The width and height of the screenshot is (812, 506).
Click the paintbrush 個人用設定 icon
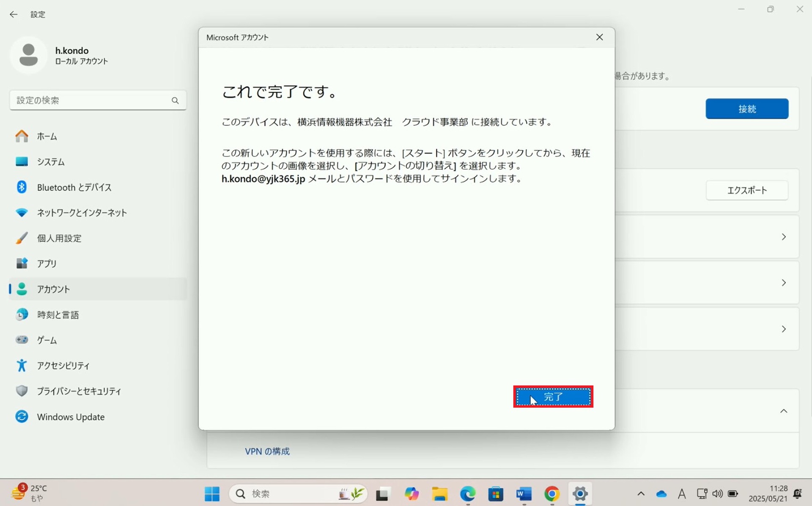[22, 238]
